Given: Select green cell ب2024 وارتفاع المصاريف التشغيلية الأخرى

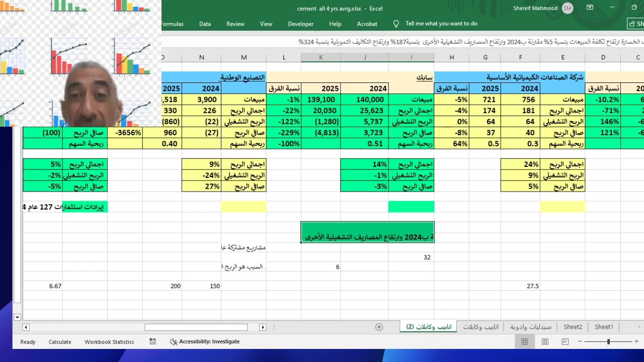Looking at the screenshot, I should tap(368, 232).
